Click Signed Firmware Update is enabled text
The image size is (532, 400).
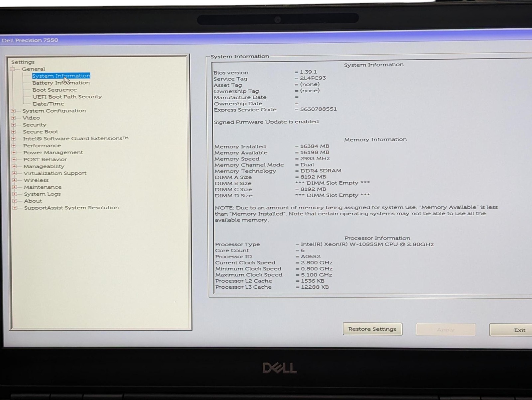pos(266,122)
